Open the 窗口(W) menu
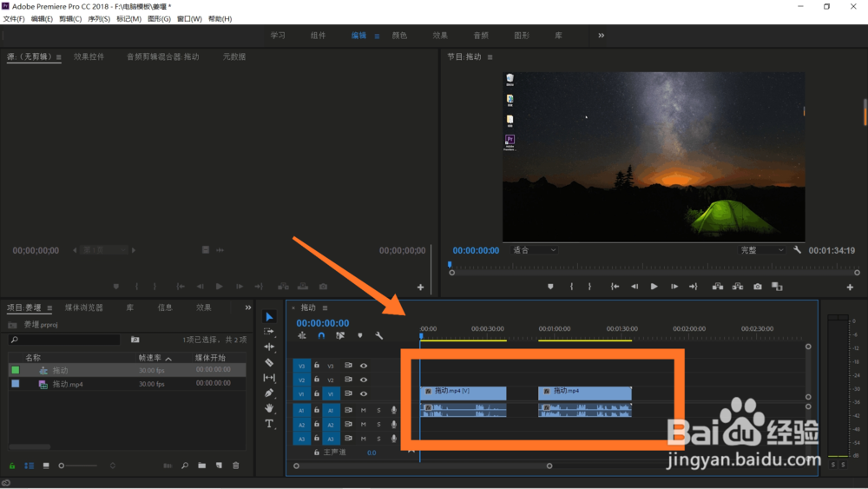The width and height of the screenshot is (868, 489). [189, 19]
